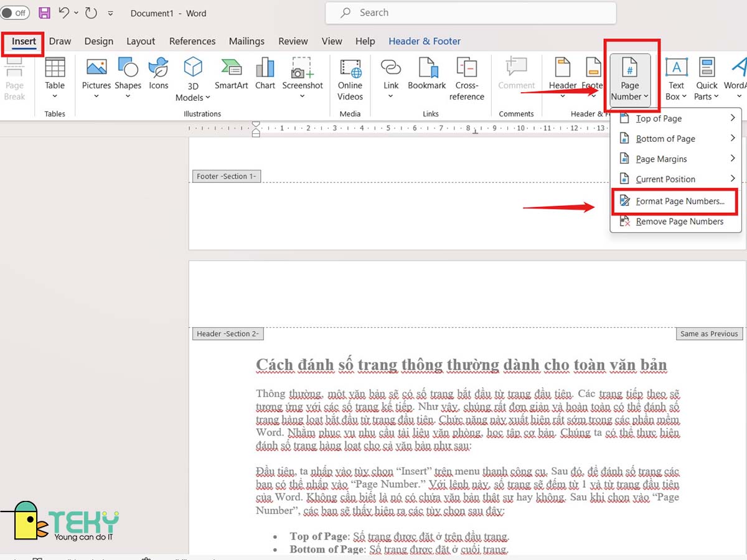747x560 pixels.
Task: Click the Same as Previous tag
Action: (x=709, y=334)
